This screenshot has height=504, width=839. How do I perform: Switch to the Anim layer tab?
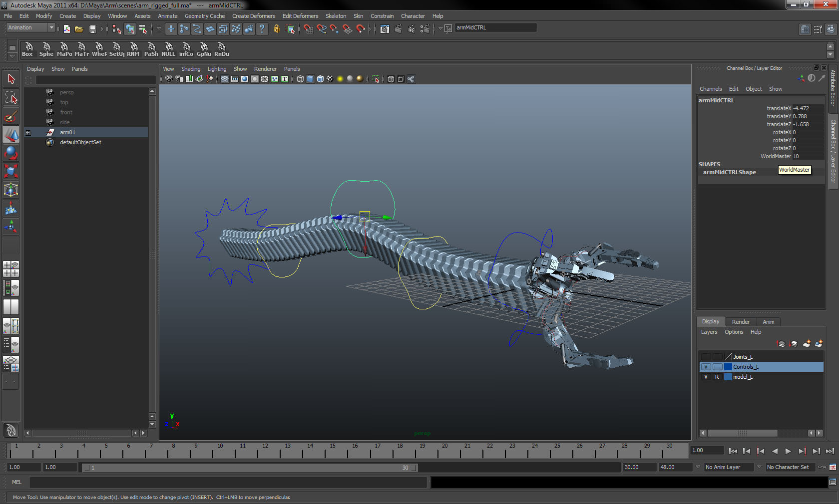(x=769, y=322)
